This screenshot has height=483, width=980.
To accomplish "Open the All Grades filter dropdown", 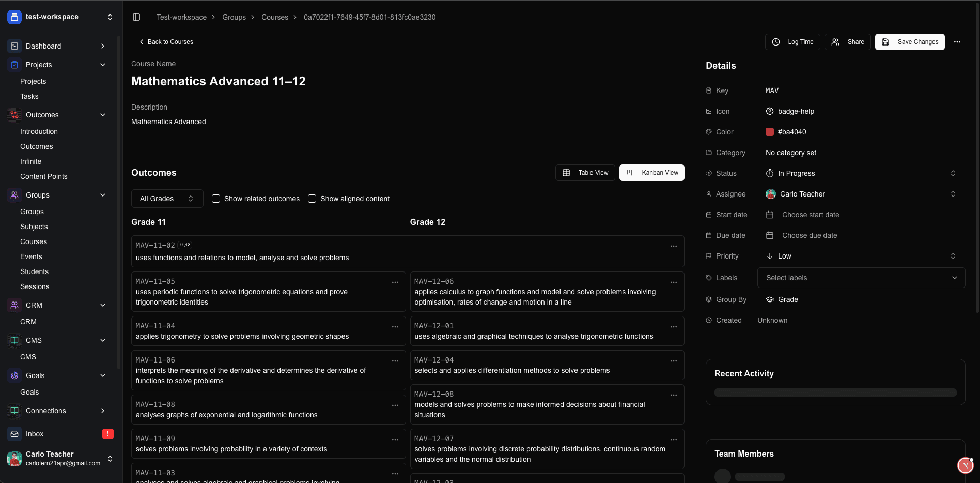I will 167,199.
